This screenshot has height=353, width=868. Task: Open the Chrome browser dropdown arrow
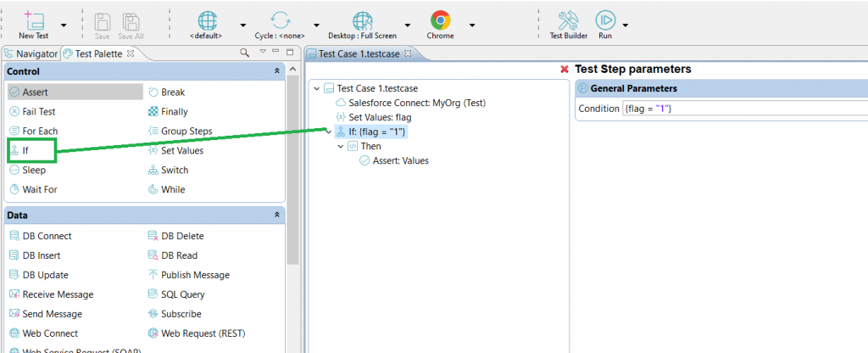coord(472,25)
